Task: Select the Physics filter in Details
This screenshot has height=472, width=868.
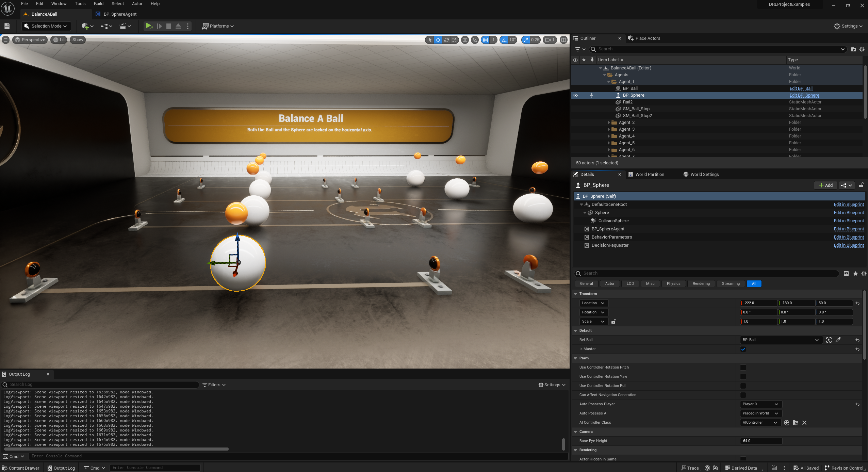Action: click(x=673, y=284)
